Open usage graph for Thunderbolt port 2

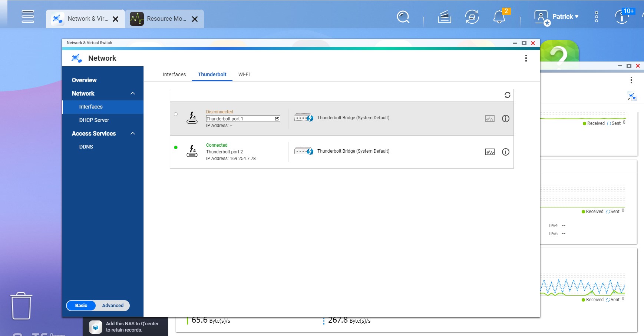[490, 152]
